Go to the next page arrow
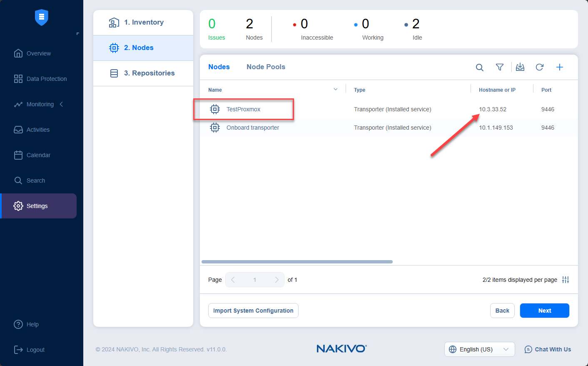The width and height of the screenshot is (588, 366). (277, 280)
